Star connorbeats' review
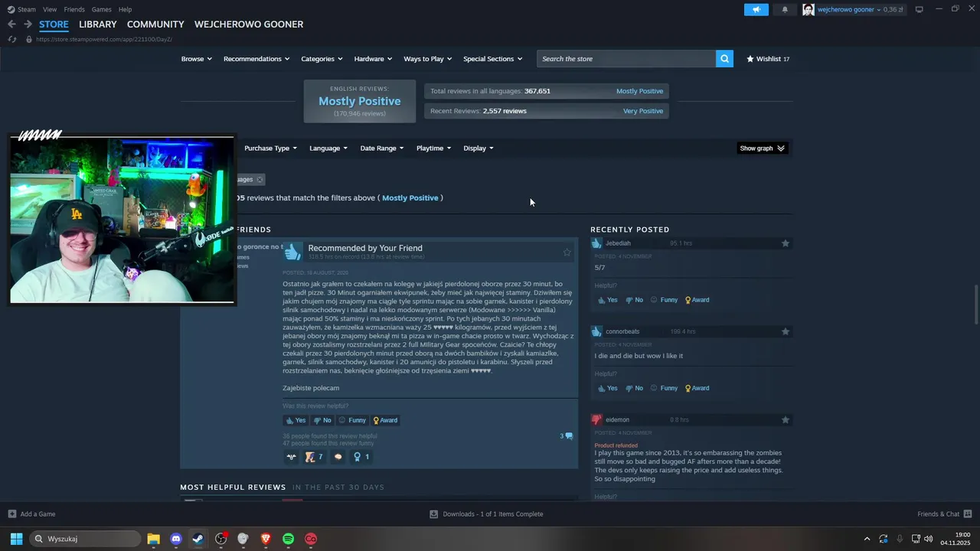Image resolution: width=980 pixels, height=551 pixels. coord(786,331)
